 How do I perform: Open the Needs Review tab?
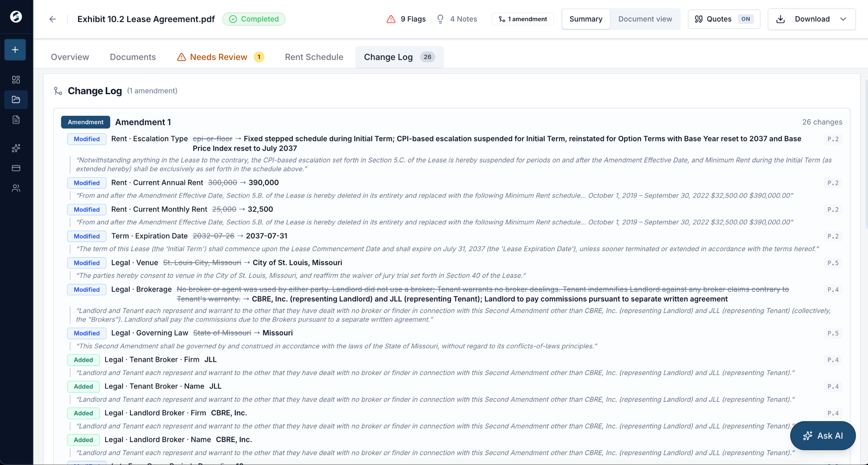pos(220,57)
